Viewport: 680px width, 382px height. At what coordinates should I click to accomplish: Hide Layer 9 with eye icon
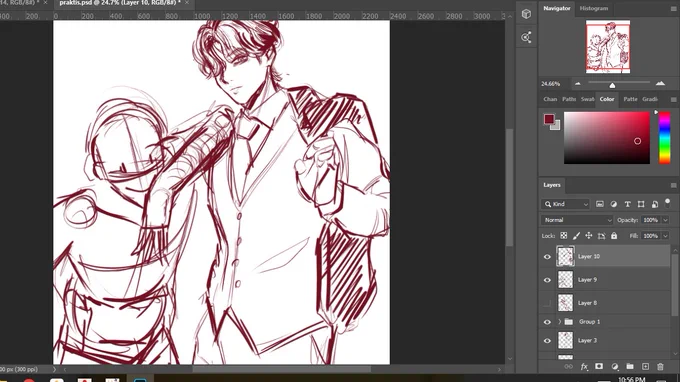[547, 280]
